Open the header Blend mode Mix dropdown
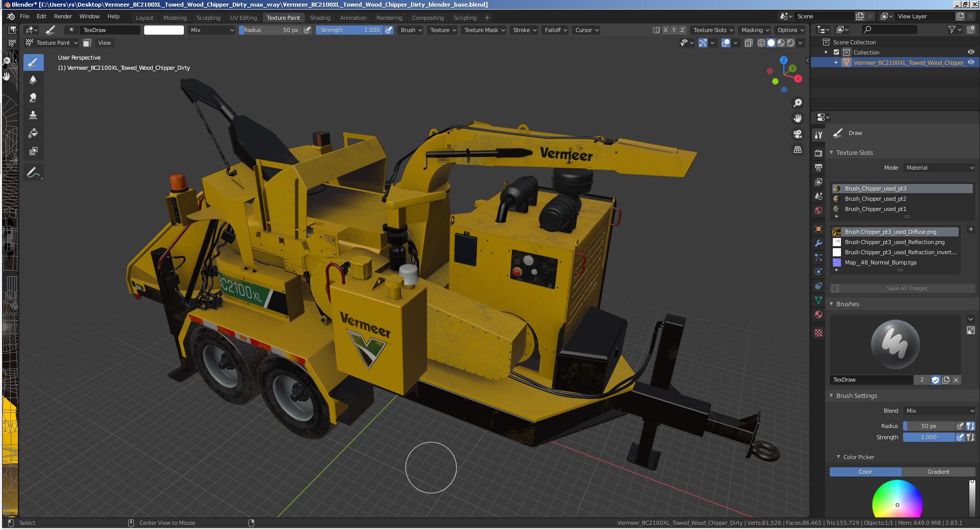 pyautogui.click(x=212, y=30)
